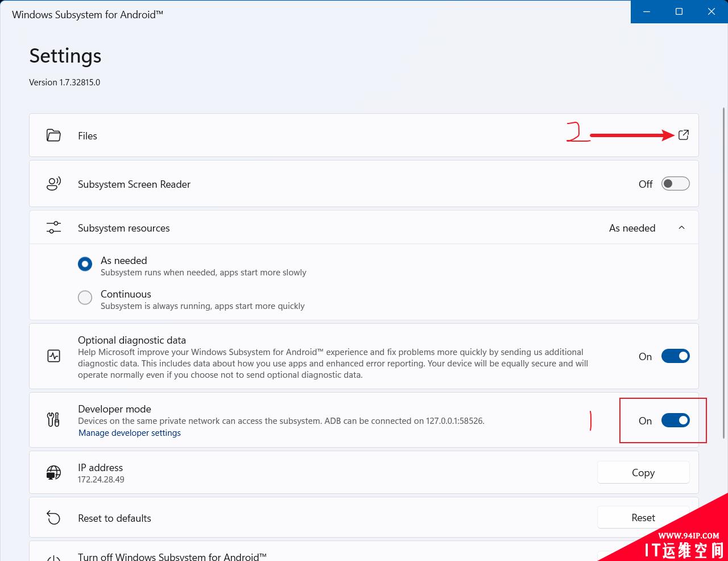Close the Windows Subsystem for Android window
Viewport: 728px width, 561px height.
[x=711, y=11]
